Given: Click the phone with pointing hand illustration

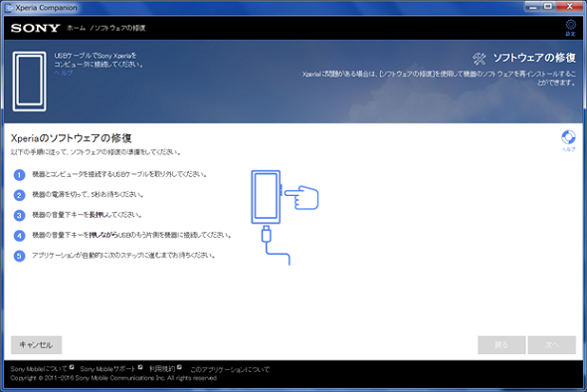Looking at the screenshot, I should pos(285,197).
